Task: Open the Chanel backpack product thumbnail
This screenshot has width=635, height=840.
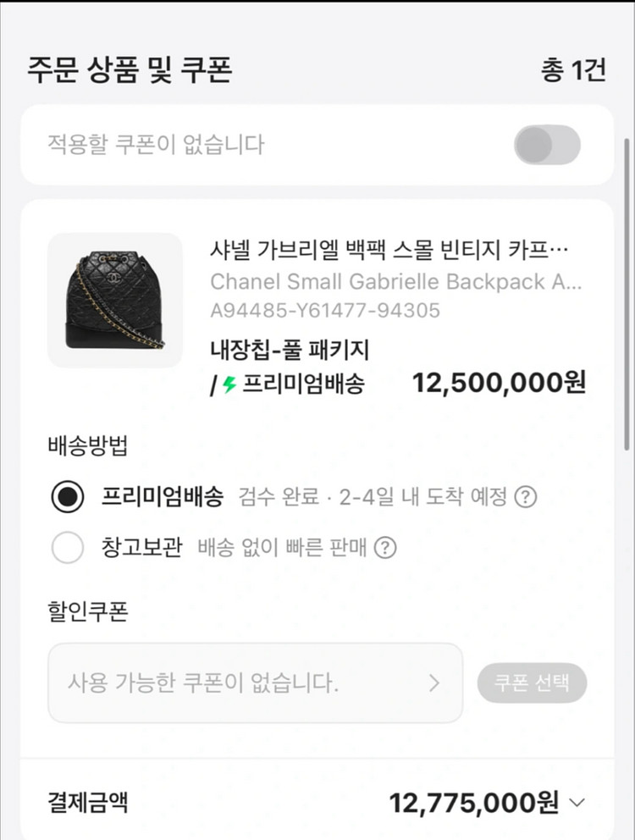Action: pyautogui.click(x=115, y=300)
